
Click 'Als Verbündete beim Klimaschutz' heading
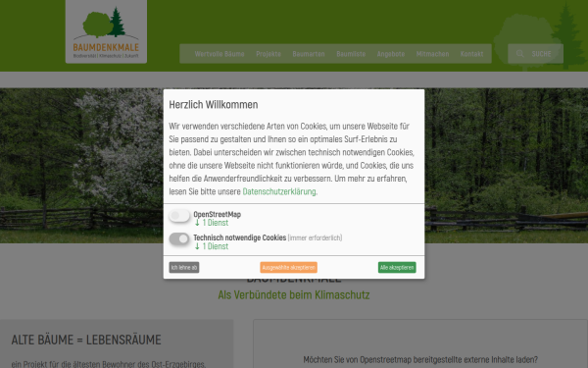tap(294, 294)
